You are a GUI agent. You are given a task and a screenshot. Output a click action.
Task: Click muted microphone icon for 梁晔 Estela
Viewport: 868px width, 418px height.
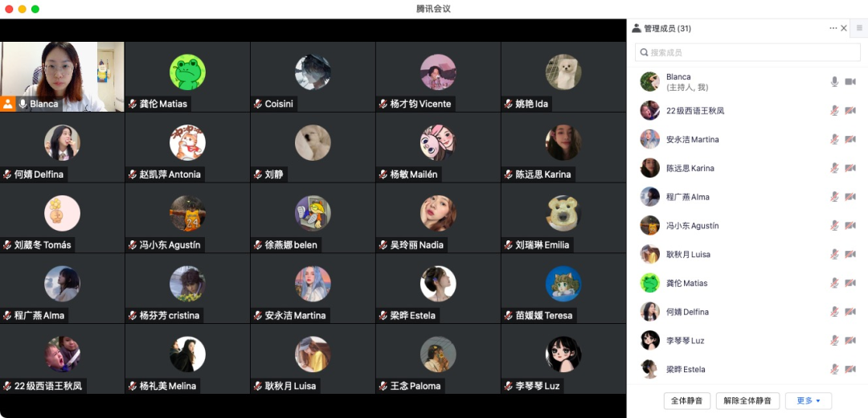tap(834, 369)
